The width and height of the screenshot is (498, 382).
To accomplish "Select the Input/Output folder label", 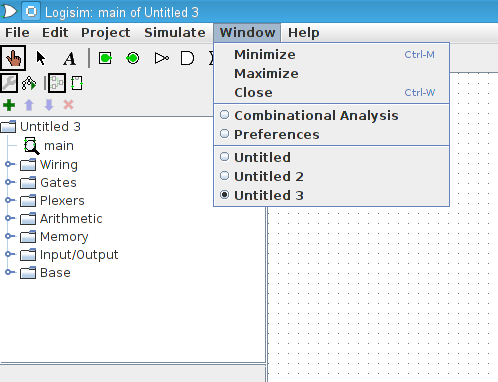I will [x=79, y=255].
